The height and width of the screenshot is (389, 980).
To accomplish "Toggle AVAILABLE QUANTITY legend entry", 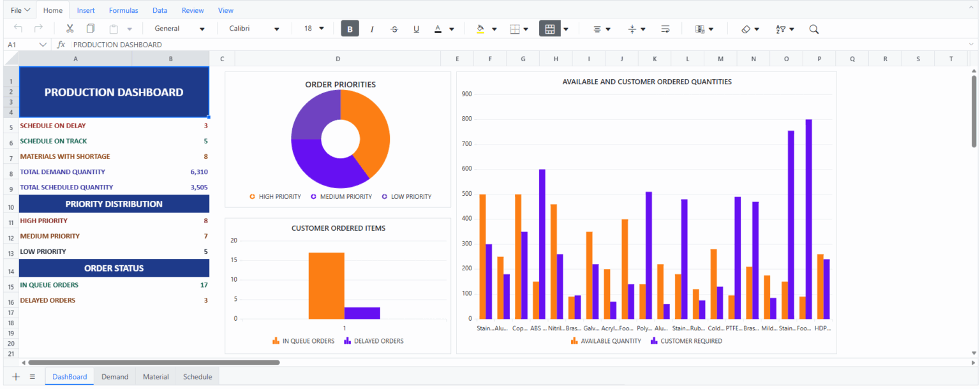I will [606, 341].
